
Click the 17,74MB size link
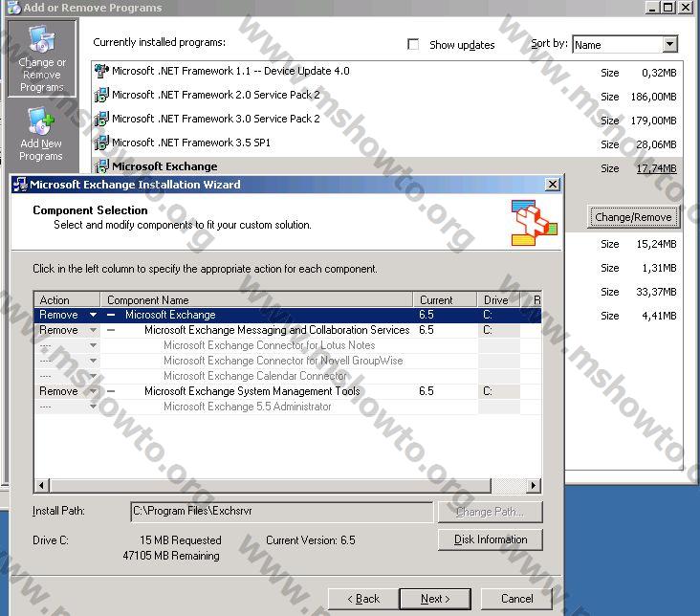coord(656,168)
